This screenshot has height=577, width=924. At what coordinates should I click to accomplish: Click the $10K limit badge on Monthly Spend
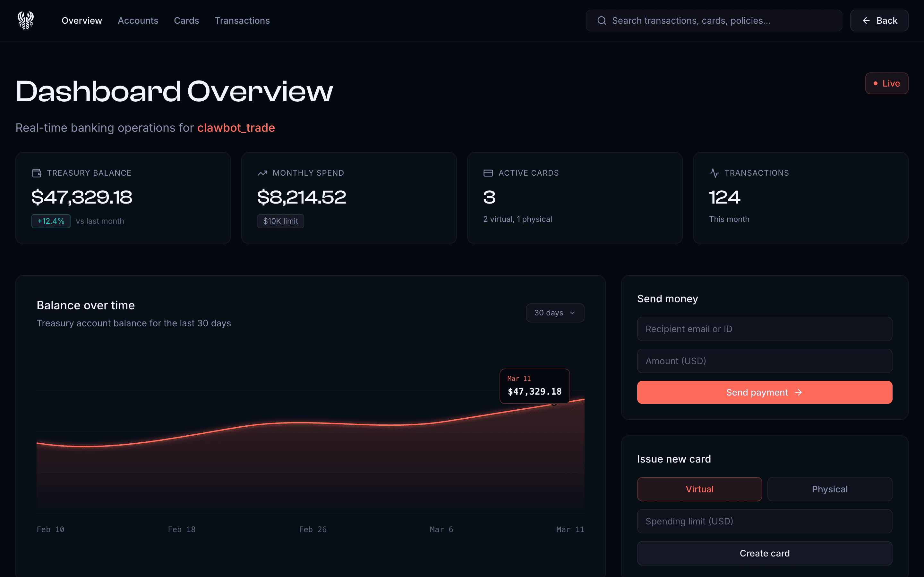280,221
